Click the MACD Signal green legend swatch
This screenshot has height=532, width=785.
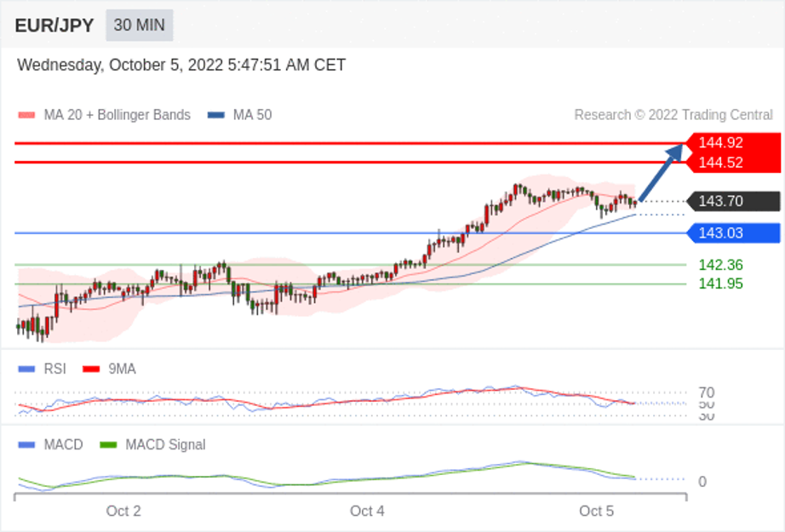coord(108,445)
